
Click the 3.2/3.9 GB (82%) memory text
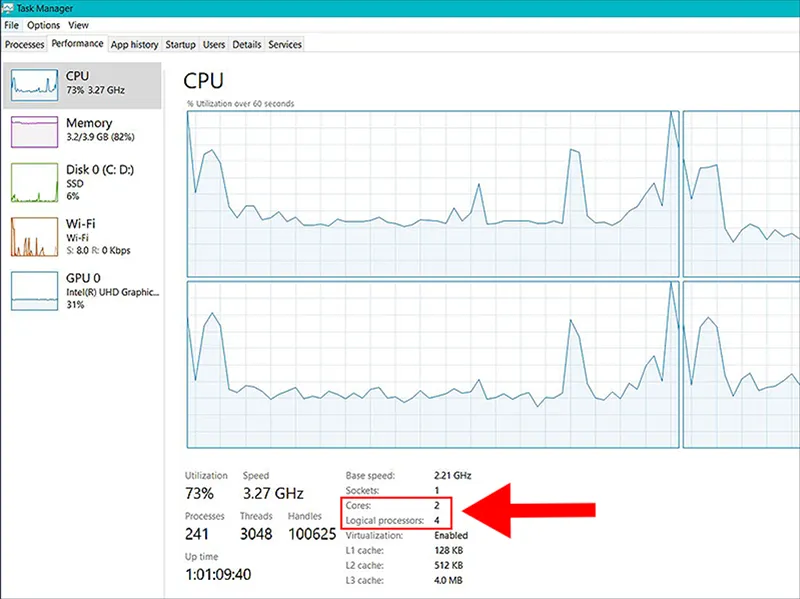point(101,137)
